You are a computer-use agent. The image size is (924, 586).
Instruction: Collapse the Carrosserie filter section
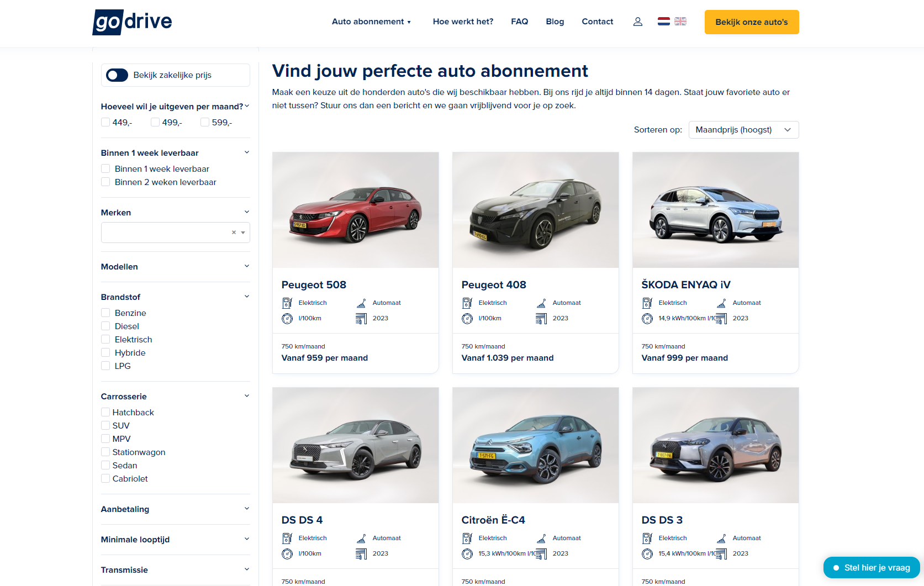(x=175, y=397)
